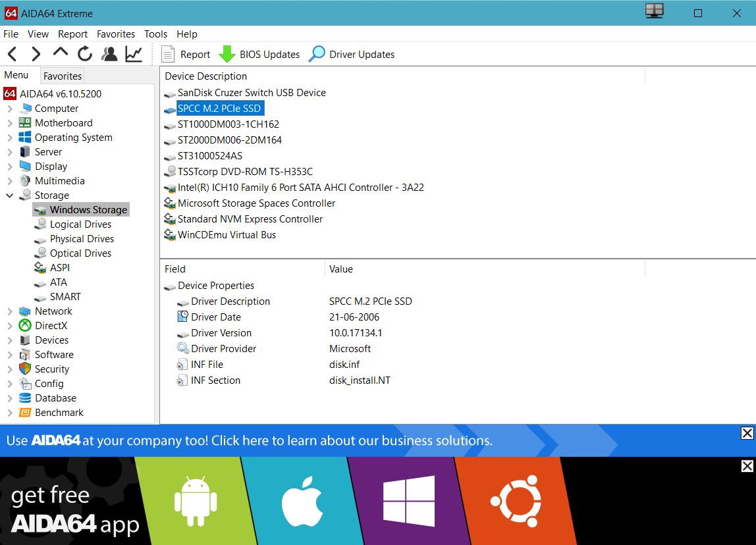Go forward with the right arrow toolbar icon
The height and width of the screenshot is (545, 756).
[36, 54]
